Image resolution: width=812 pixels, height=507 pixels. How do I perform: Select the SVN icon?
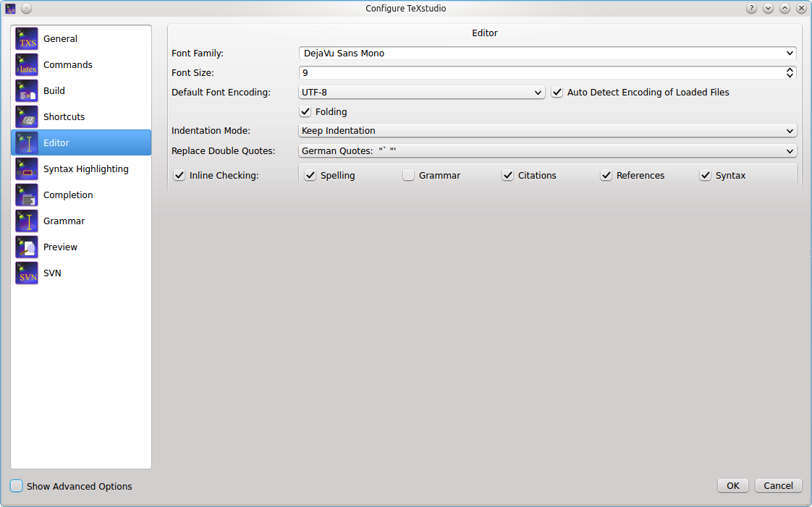tap(26, 273)
